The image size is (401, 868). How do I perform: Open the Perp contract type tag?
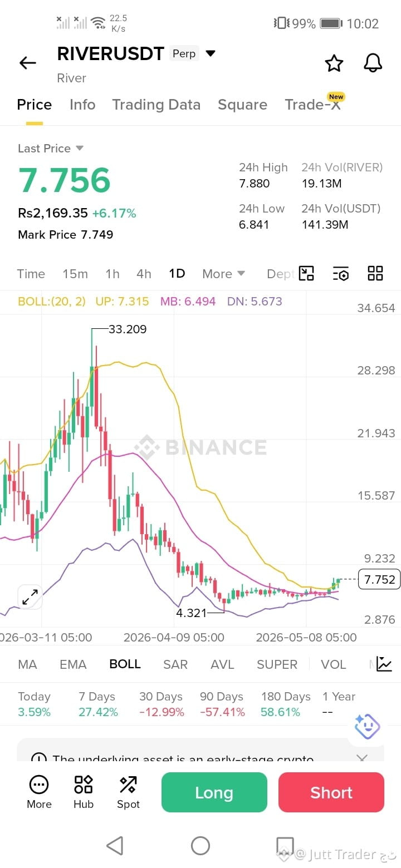(184, 53)
